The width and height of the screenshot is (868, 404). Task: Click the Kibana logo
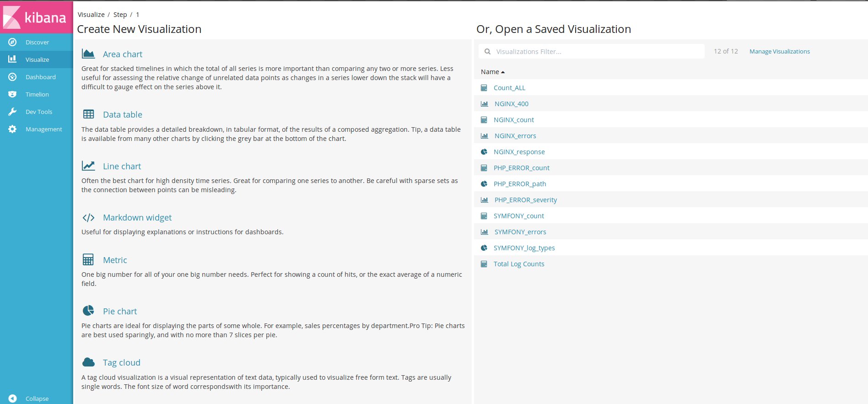pos(36,17)
